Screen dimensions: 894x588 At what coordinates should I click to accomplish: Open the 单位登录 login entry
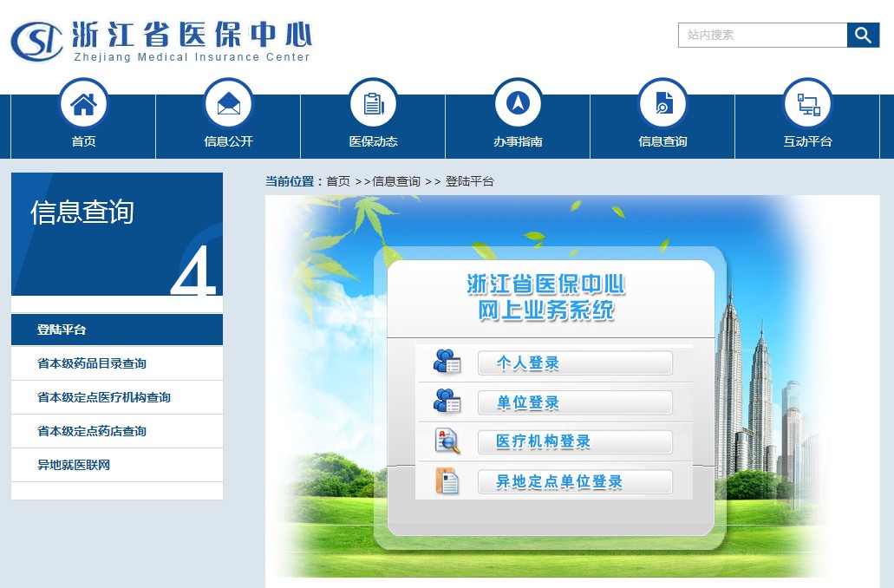575,402
